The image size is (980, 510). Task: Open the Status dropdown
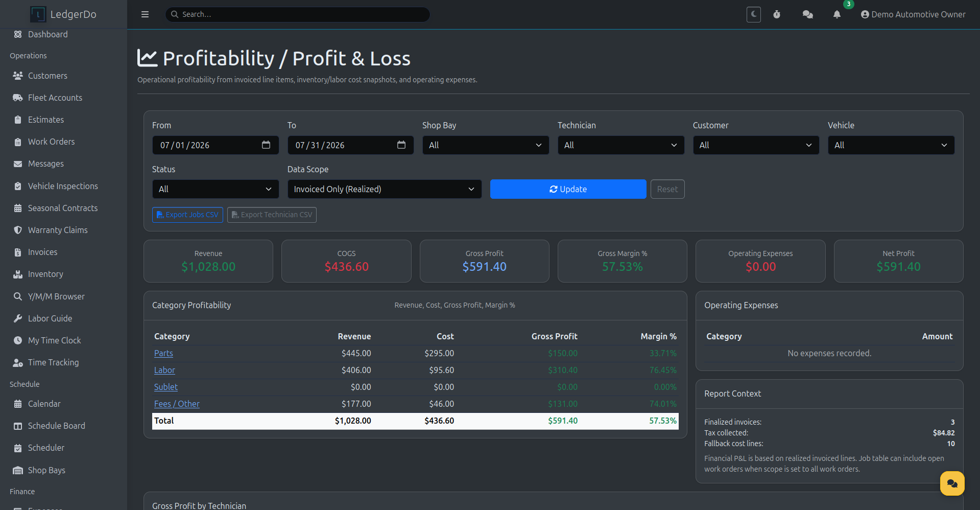(216, 189)
